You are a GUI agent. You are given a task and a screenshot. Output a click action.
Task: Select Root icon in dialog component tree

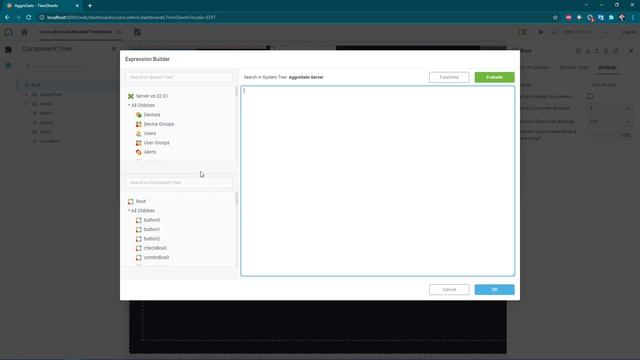point(131,201)
